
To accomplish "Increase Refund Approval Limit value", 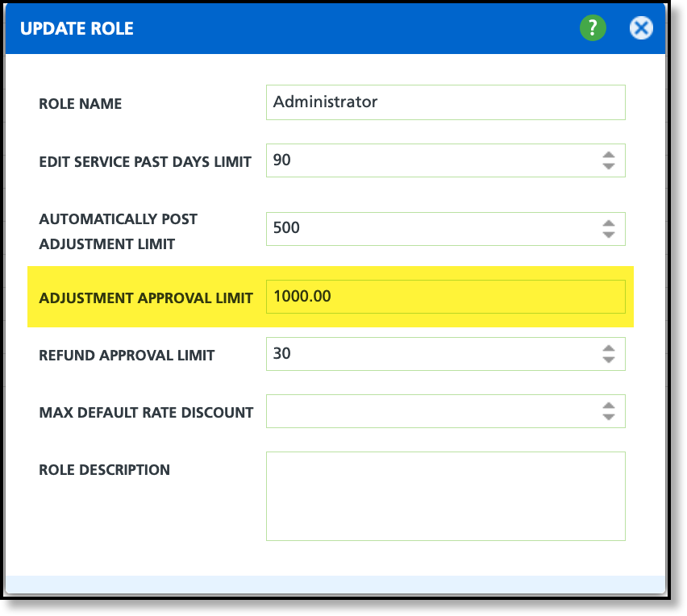I will point(609,349).
